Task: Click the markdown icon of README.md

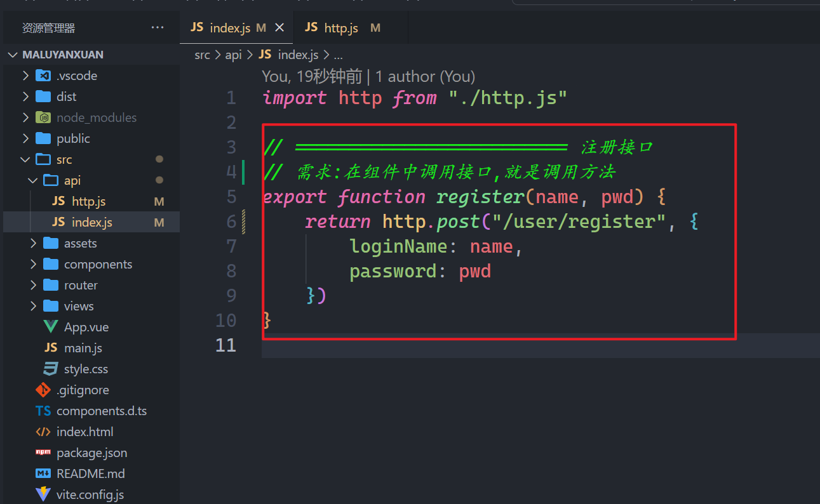Action: pos(43,474)
